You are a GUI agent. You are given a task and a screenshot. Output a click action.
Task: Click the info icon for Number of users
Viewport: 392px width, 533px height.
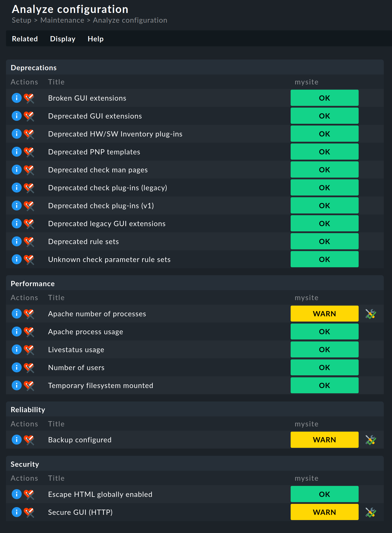[x=16, y=367]
